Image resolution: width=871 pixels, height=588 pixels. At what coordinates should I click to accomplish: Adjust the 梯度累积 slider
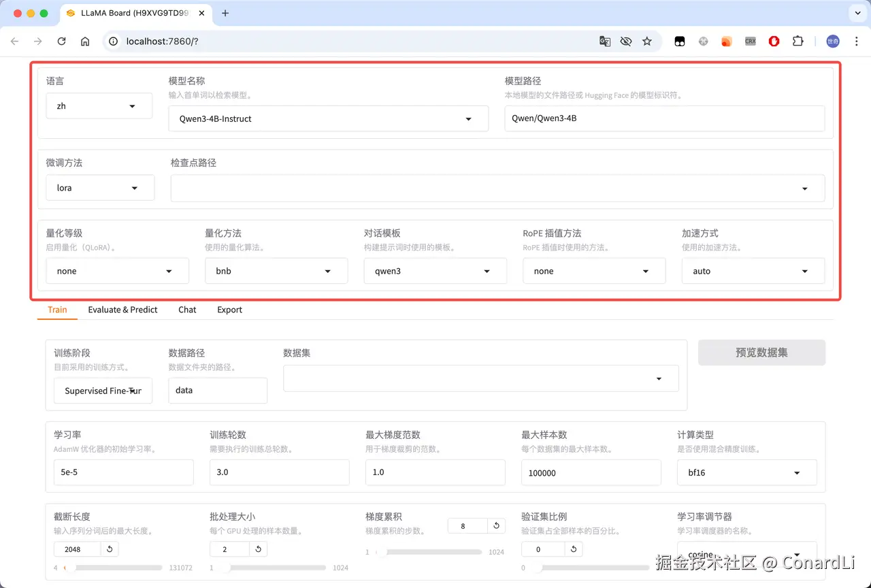click(430, 552)
